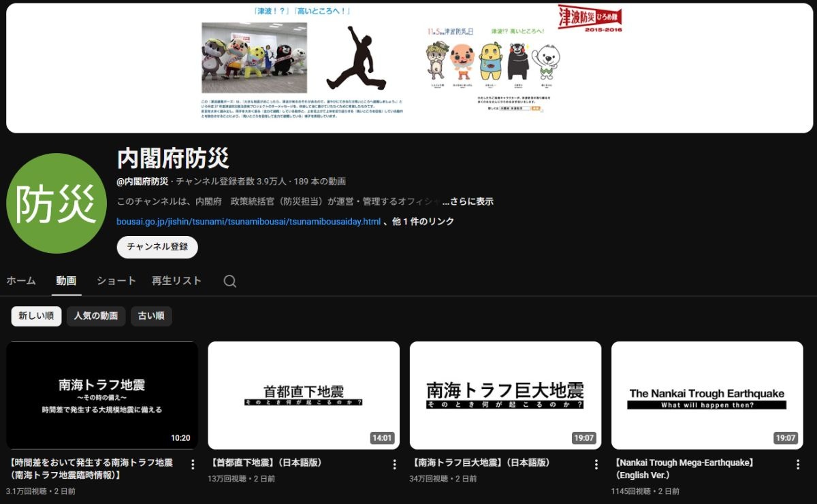Switch to the ショート tab
Image resolution: width=817 pixels, height=504 pixels.
(x=116, y=281)
